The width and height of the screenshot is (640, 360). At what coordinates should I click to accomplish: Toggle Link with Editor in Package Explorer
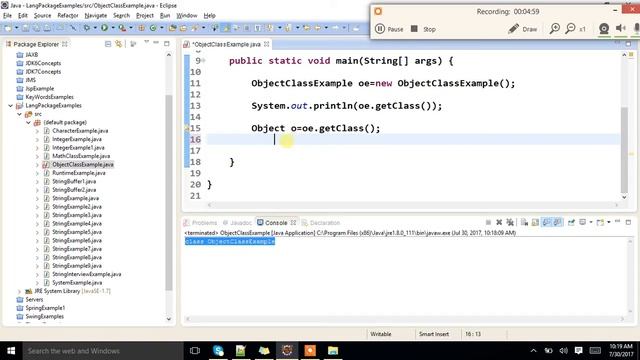[x=118, y=44]
